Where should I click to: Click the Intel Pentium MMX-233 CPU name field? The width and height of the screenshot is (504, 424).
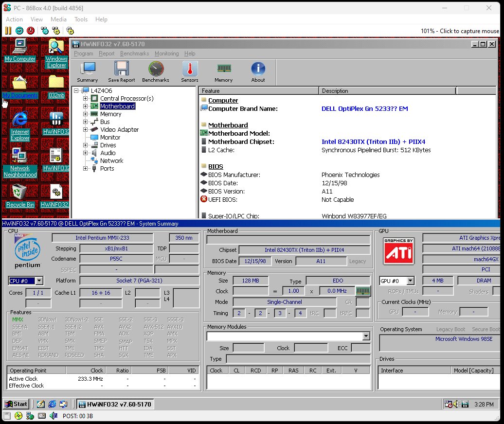[x=102, y=238]
